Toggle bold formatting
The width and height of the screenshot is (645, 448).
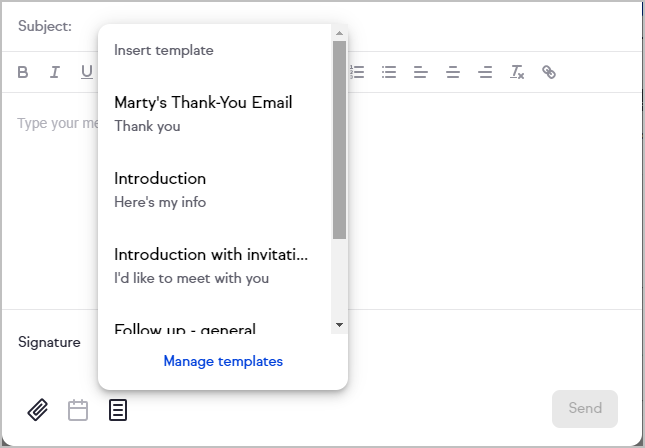coord(23,72)
